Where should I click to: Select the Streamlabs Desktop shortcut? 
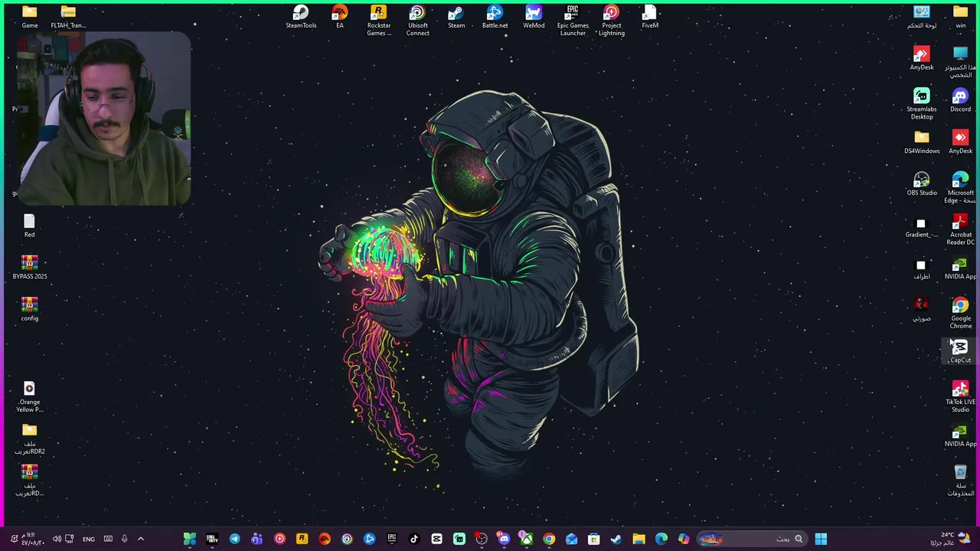[922, 104]
